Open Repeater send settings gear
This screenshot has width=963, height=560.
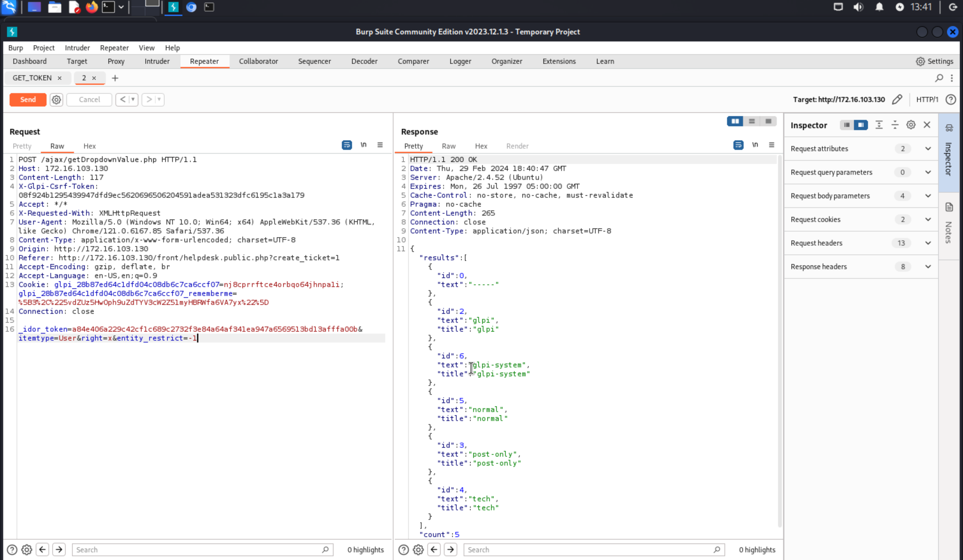56,99
